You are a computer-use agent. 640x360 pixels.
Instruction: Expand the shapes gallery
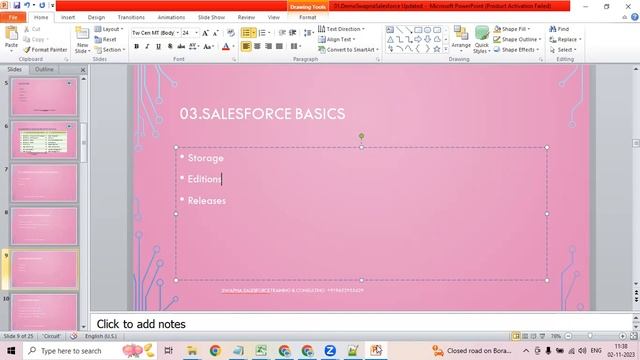click(x=446, y=49)
